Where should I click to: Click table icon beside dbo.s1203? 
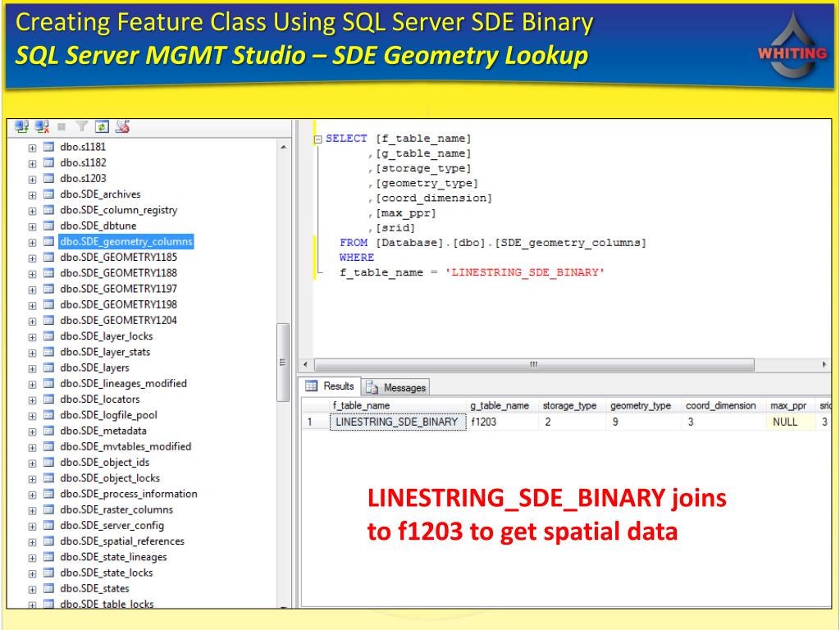point(48,178)
